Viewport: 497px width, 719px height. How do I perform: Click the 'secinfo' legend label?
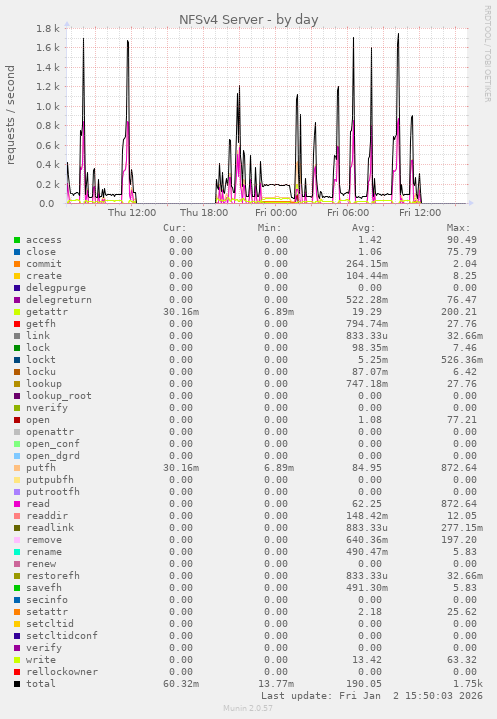tap(47, 600)
